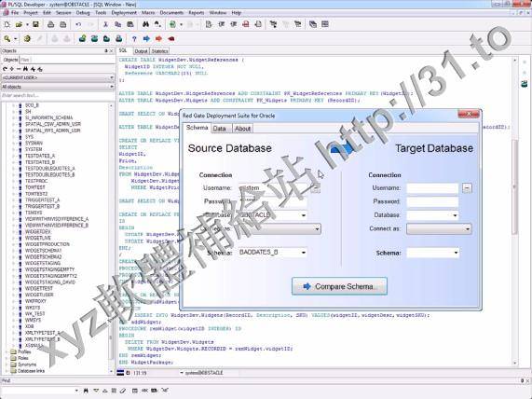Open the Help menu

click(237, 13)
